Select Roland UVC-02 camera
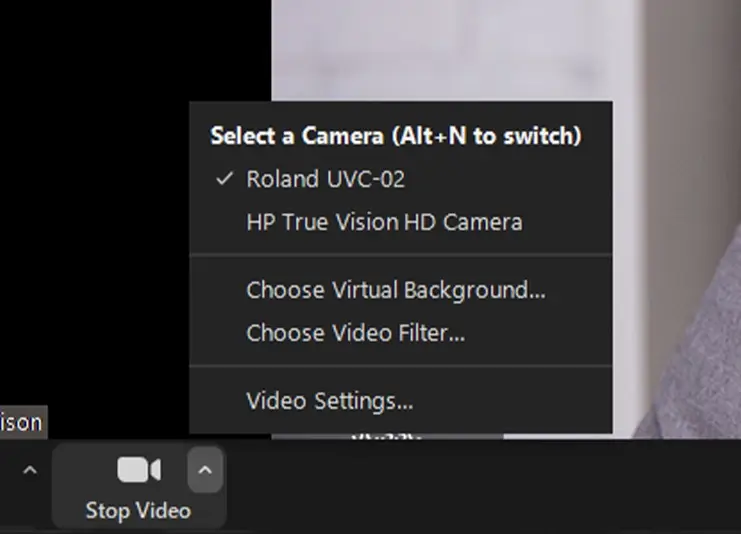 click(x=325, y=179)
